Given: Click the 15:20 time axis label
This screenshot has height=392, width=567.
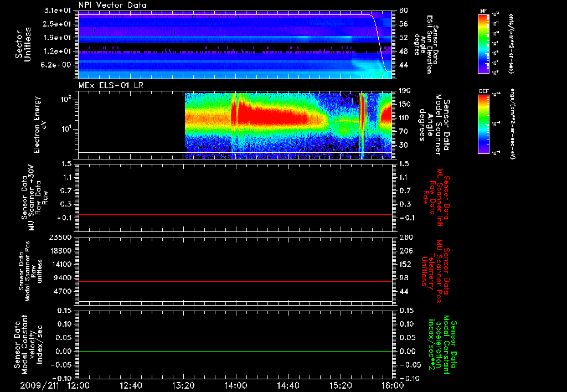Looking at the screenshot, I should point(341,385).
